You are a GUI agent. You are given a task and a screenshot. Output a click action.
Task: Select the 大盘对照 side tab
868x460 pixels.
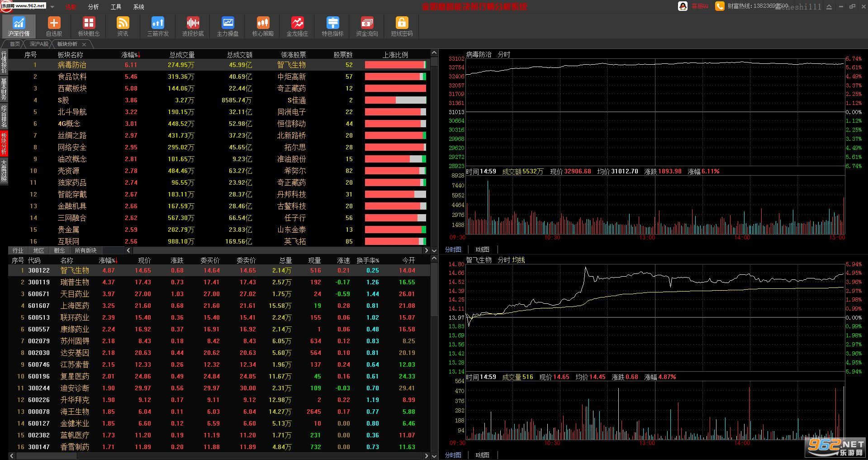click(x=4, y=170)
